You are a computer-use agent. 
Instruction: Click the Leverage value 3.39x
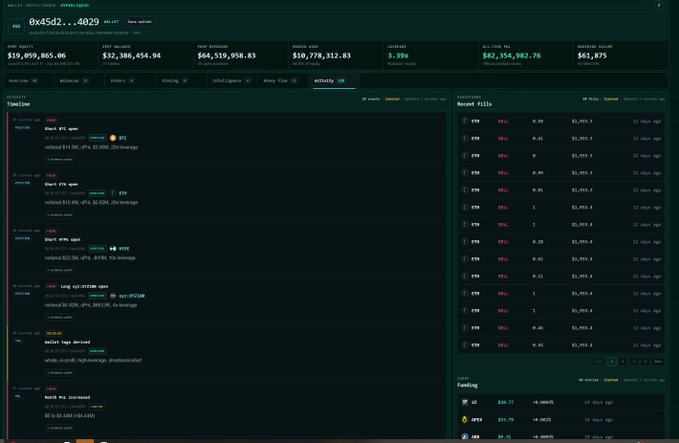tap(398, 55)
